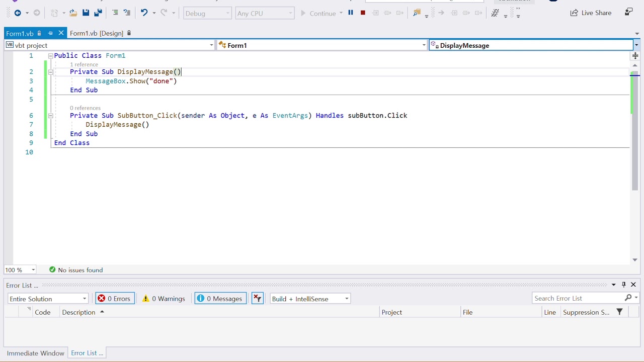Click the comment selected lines icon
644x362 pixels.
[115, 13]
